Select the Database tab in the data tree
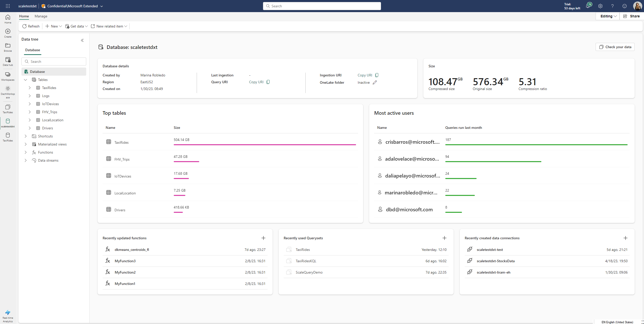 33,50
